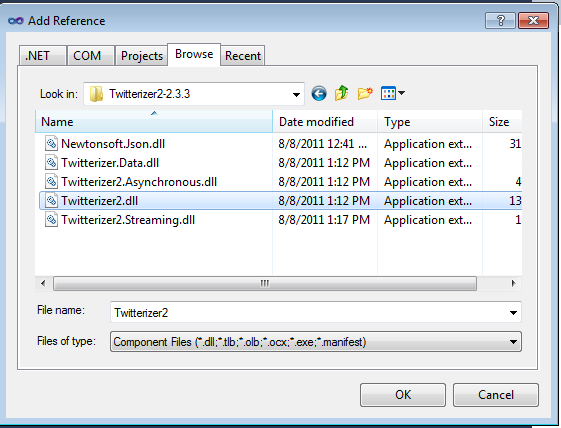Open the View Menu icon
This screenshot has width=561, height=428.
[388, 93]
